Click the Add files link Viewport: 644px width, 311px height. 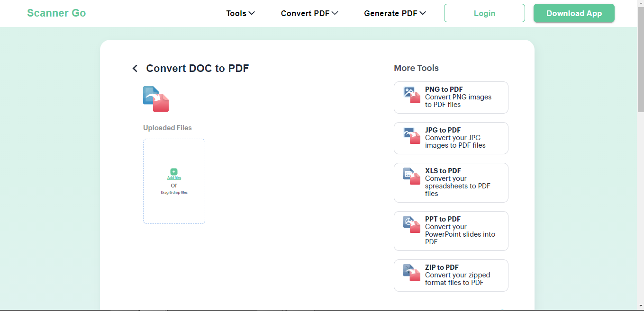[174, 178]
